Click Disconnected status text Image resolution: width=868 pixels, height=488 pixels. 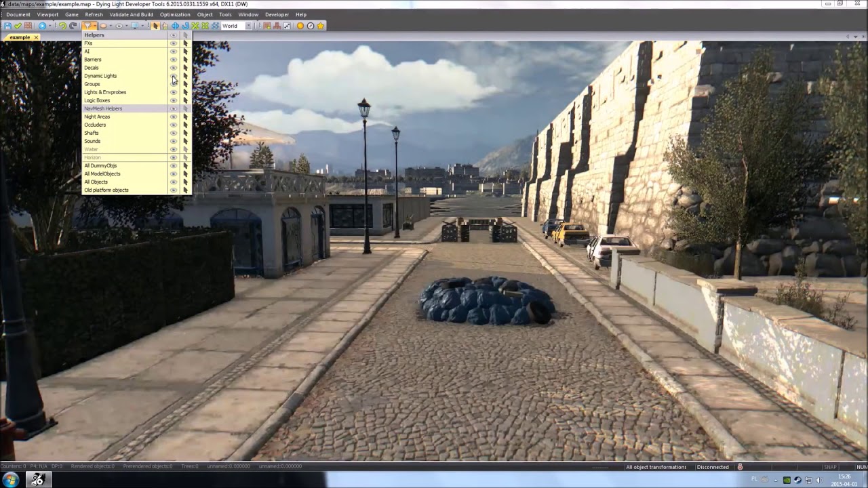pyautogui.click(x=713, y=467)
